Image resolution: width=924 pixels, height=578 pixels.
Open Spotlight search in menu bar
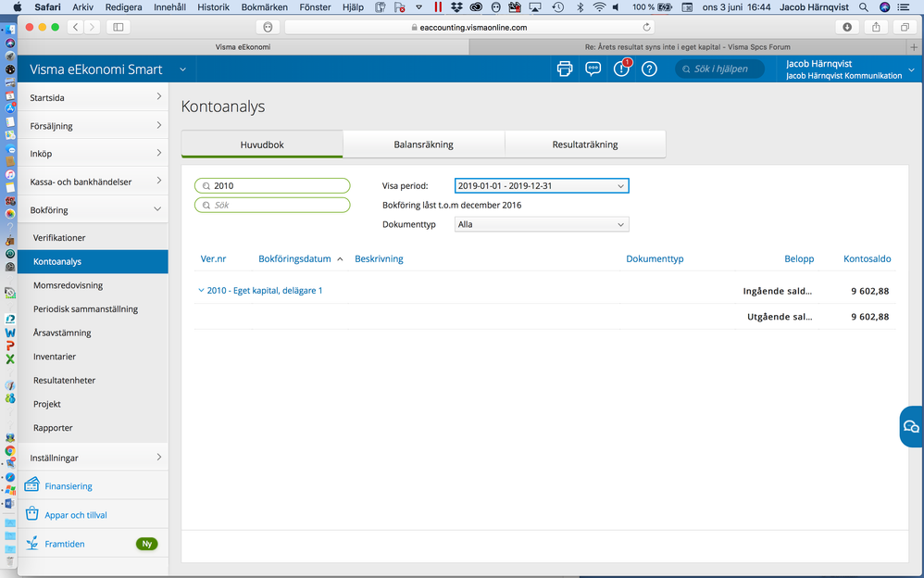863,7
